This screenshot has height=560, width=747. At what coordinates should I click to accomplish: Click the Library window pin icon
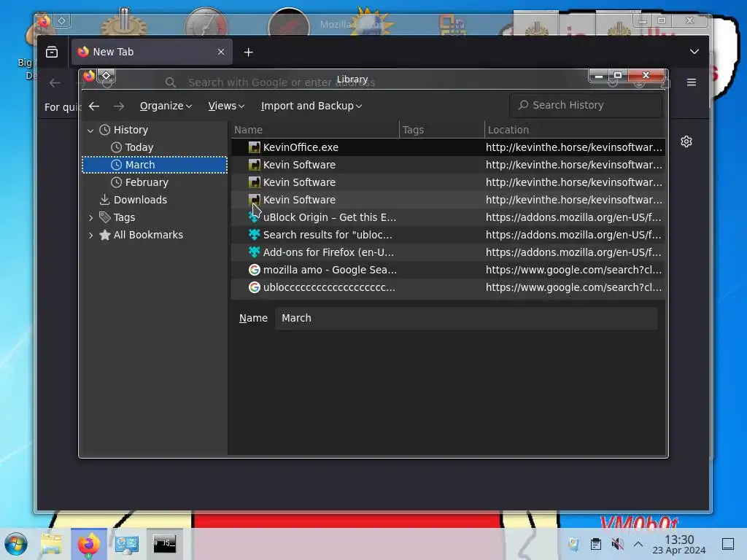tap(107, 75)
